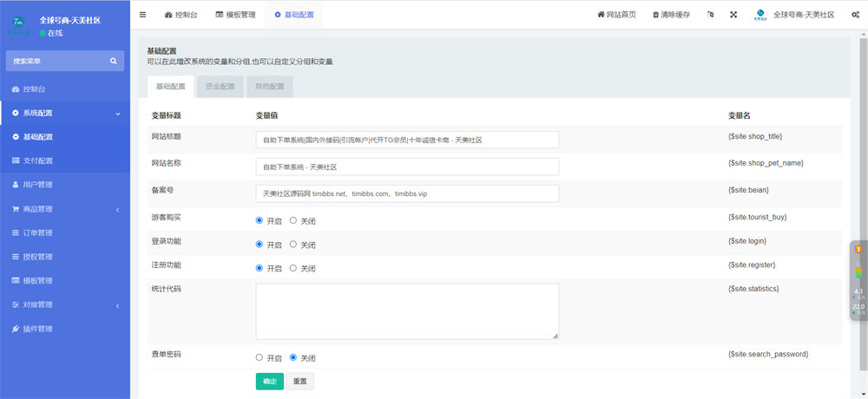Click the user avatar in top header
The width and height of the screenshot is (868, 399).
[759, 15]
